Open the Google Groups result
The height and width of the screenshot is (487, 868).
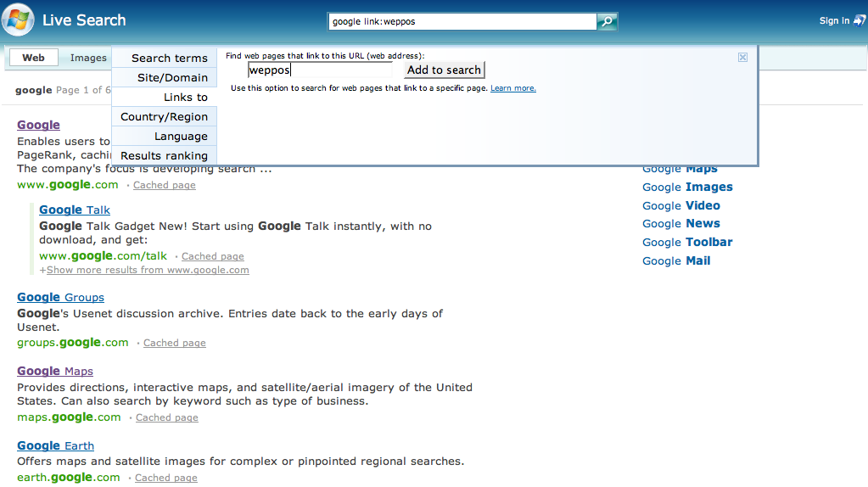60,297
